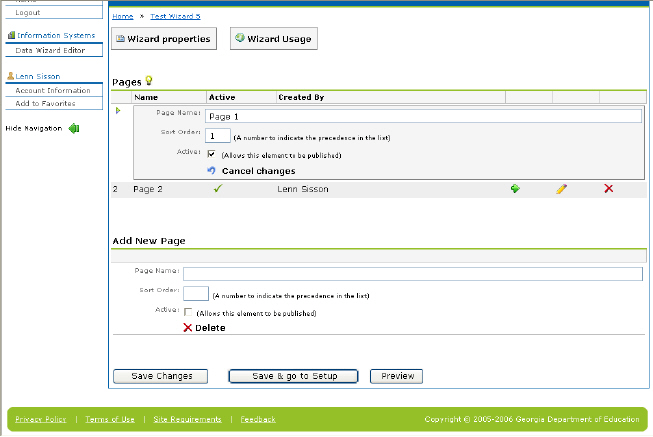
Task: Click the Information Systems building icon
Action: click(x=10, y=35)
